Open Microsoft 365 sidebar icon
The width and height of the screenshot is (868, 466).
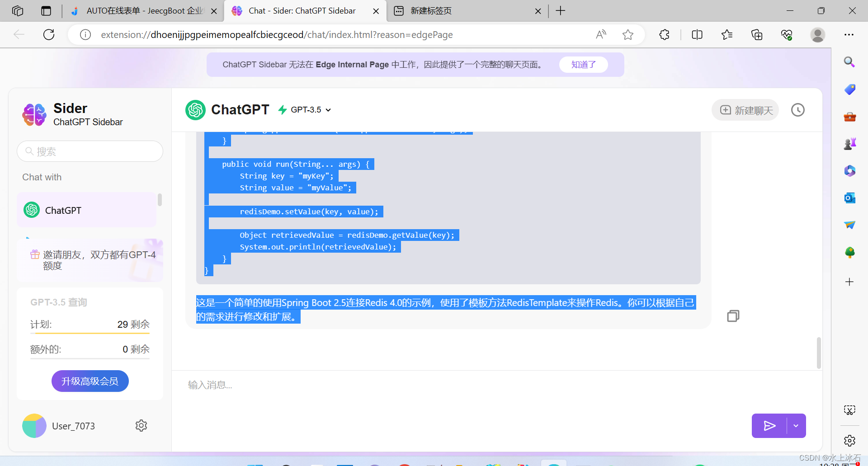(x=849, y=170)
